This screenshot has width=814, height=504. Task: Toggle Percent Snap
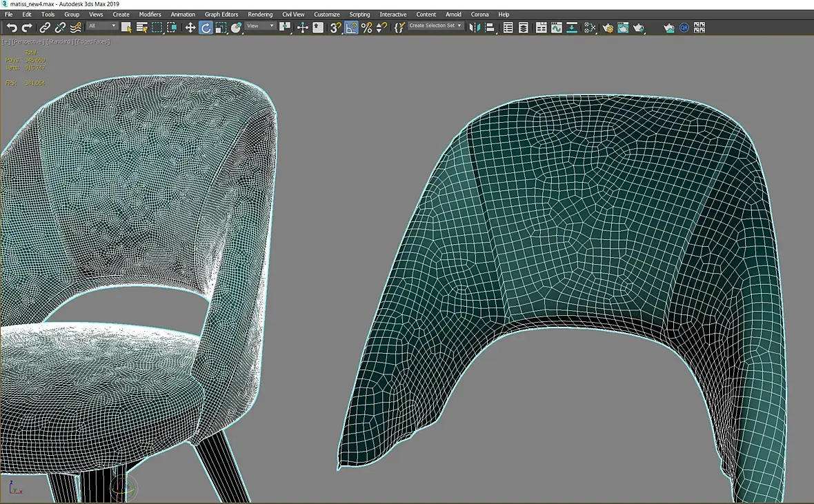[x=366, y=28]
